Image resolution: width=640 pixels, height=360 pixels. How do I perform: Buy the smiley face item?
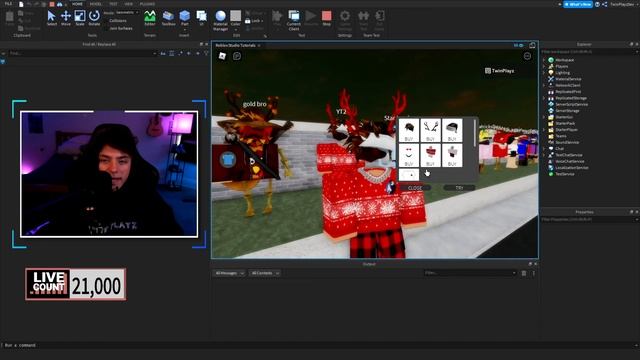pos(409,155)
